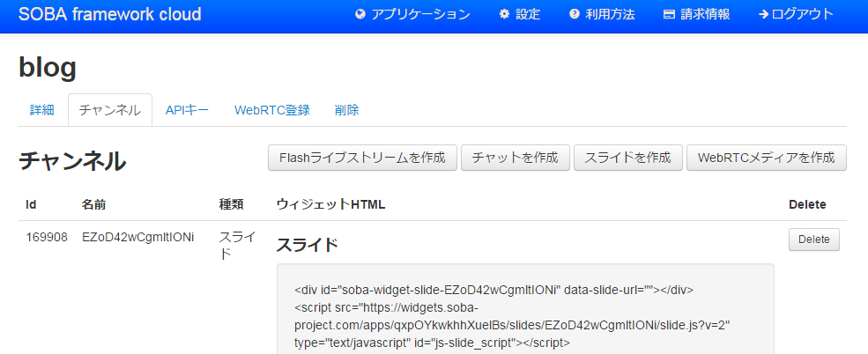
Task: Click the globe icon beside アプリケーション
Action: pos(360,14)
